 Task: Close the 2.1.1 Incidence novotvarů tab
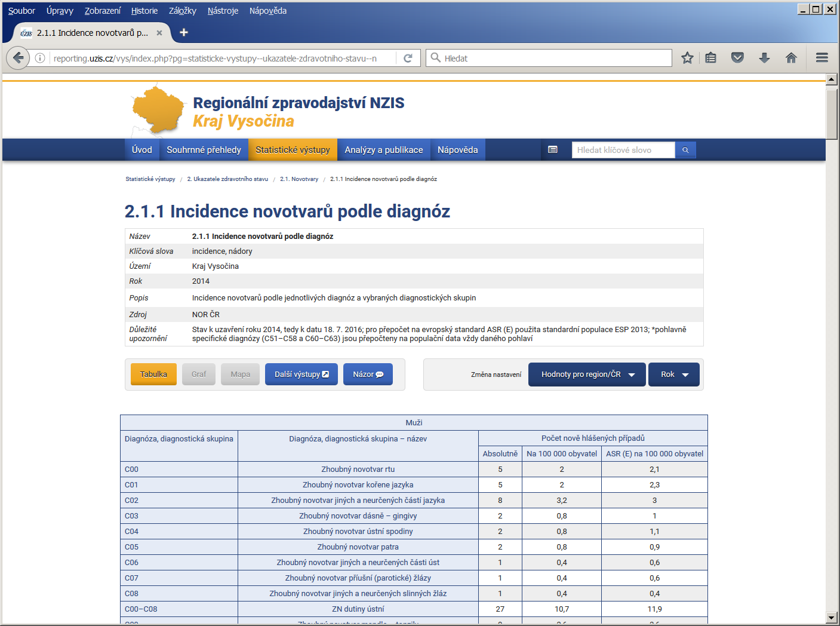pyautogui.click(x=159, y=33)
